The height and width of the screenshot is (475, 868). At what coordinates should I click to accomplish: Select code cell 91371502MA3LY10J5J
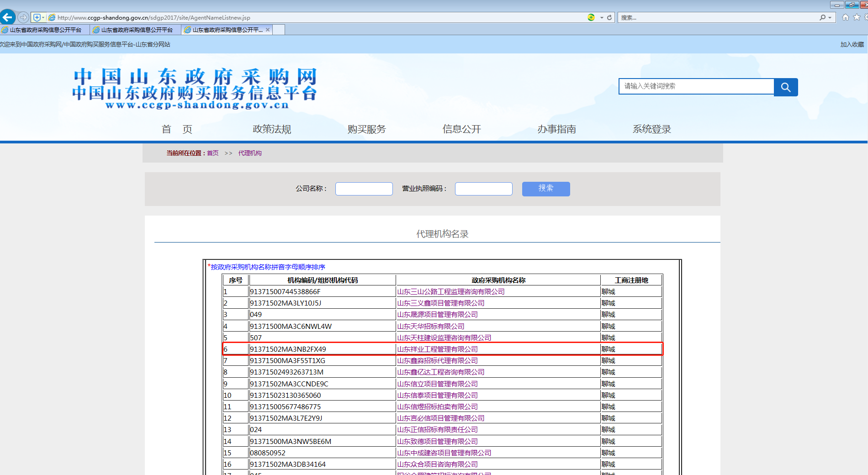point(323,303)
